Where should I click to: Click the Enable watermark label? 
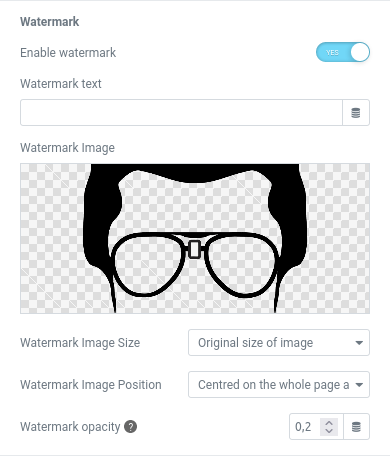[68, 53]
